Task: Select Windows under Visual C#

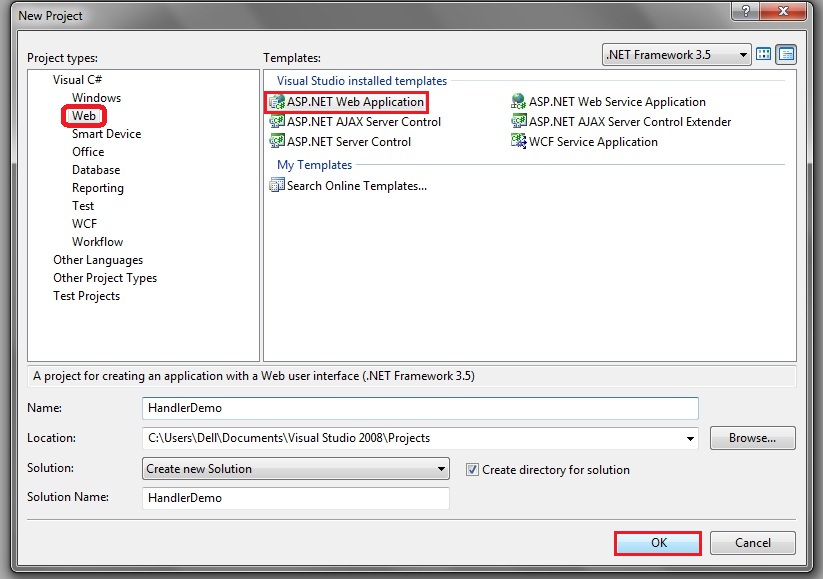Action: (96, 98)
